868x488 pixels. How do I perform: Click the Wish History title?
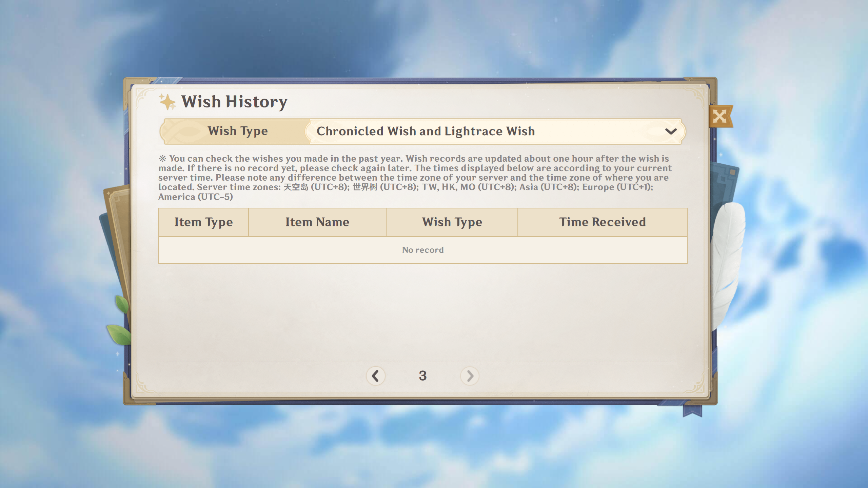[234, 102]
